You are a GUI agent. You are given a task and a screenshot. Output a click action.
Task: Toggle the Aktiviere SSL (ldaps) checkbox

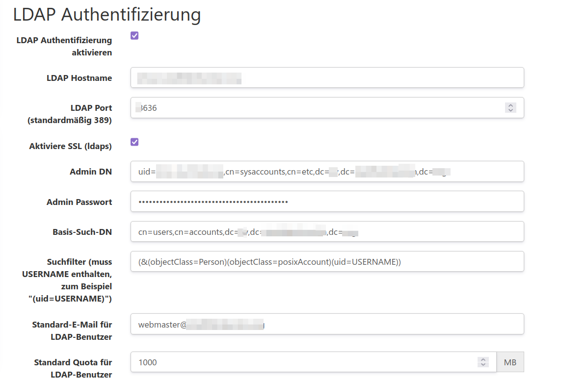click(134, 142)
